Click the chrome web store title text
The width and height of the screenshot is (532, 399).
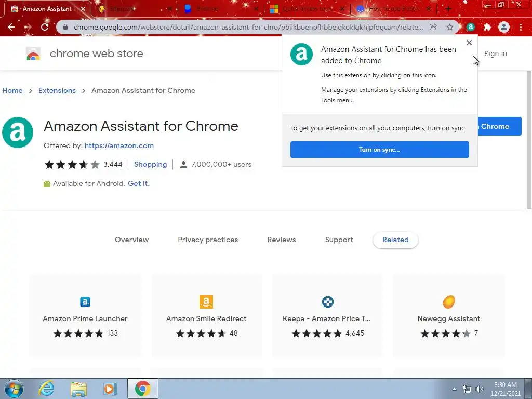(96, 54)
